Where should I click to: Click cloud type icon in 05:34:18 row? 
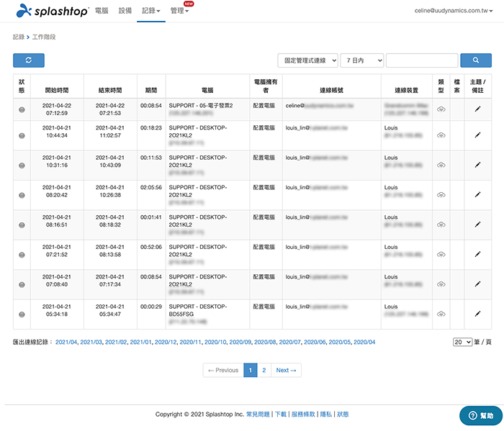tap(441, 314)
